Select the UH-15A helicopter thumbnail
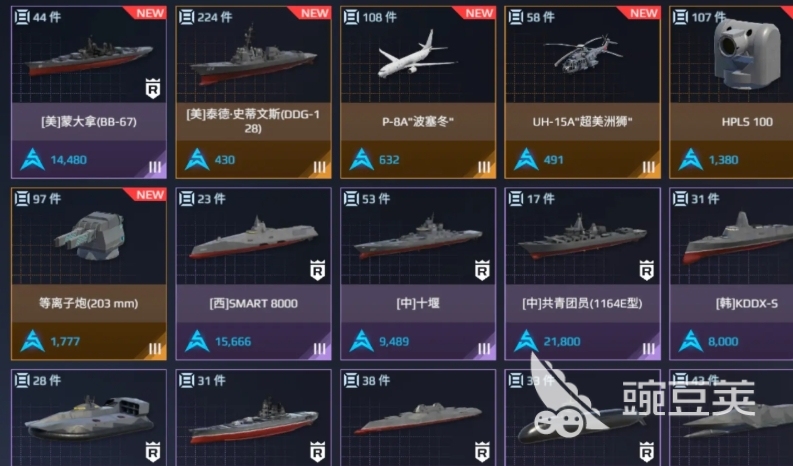 pyautogui.click(x=583, y=52)
